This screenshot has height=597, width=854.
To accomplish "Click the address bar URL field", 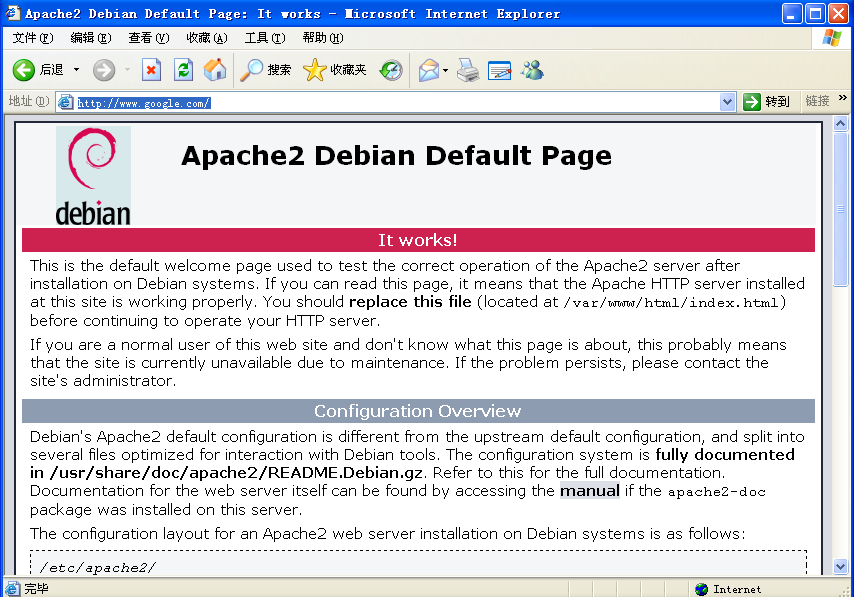I will 396,102.
